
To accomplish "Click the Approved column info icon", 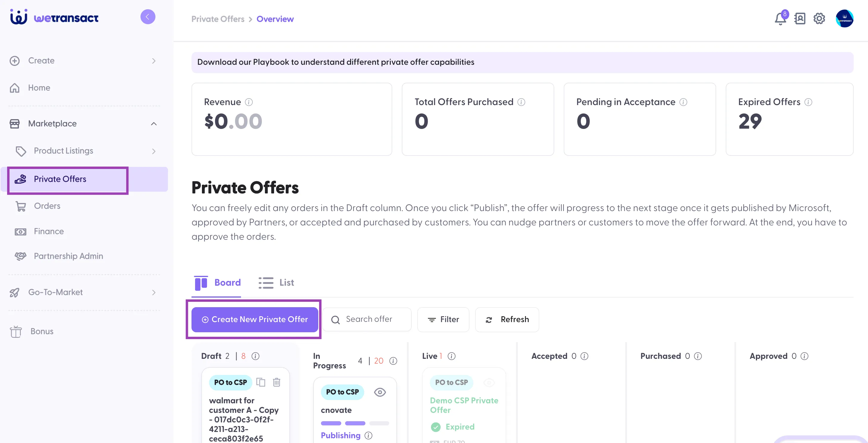I will (x=804, y=356).
